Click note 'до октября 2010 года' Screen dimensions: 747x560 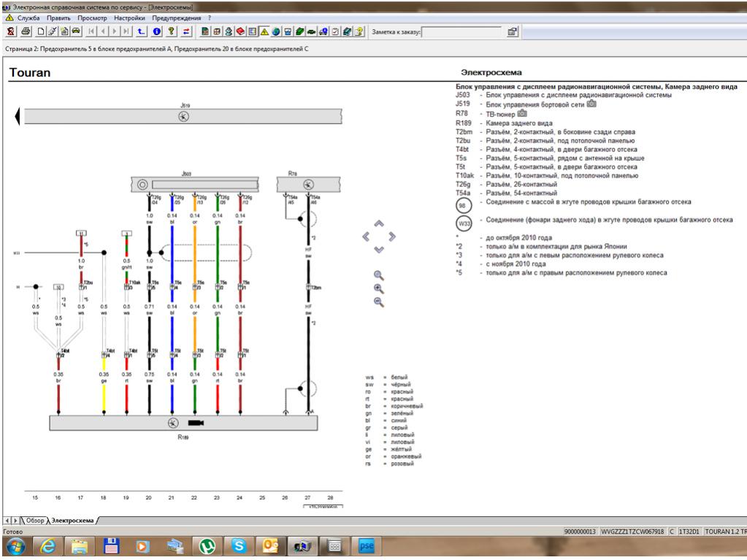coord(518,237)
